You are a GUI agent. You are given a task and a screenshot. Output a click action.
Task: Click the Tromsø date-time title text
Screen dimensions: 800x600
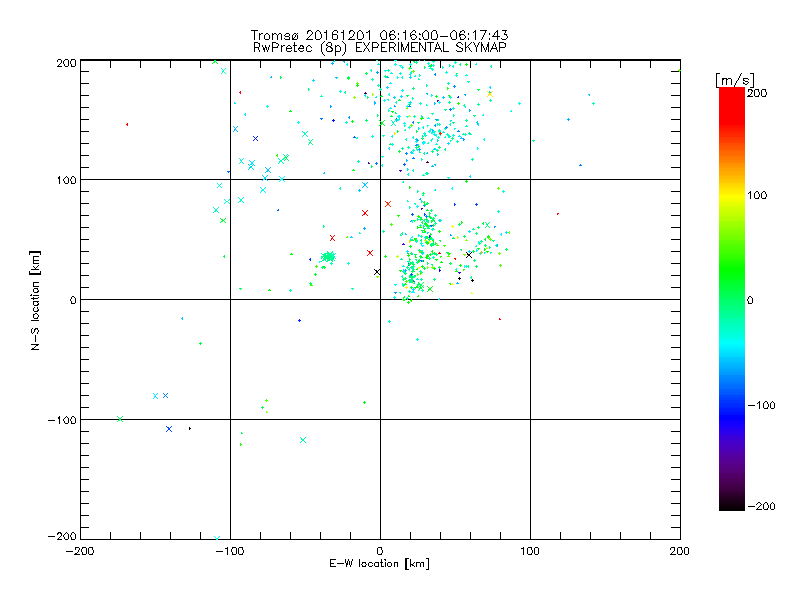379,35
